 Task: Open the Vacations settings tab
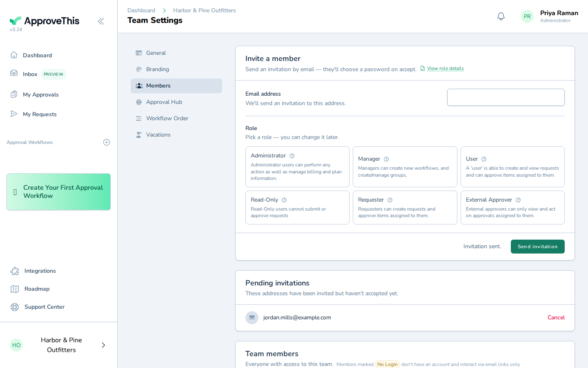176,135
